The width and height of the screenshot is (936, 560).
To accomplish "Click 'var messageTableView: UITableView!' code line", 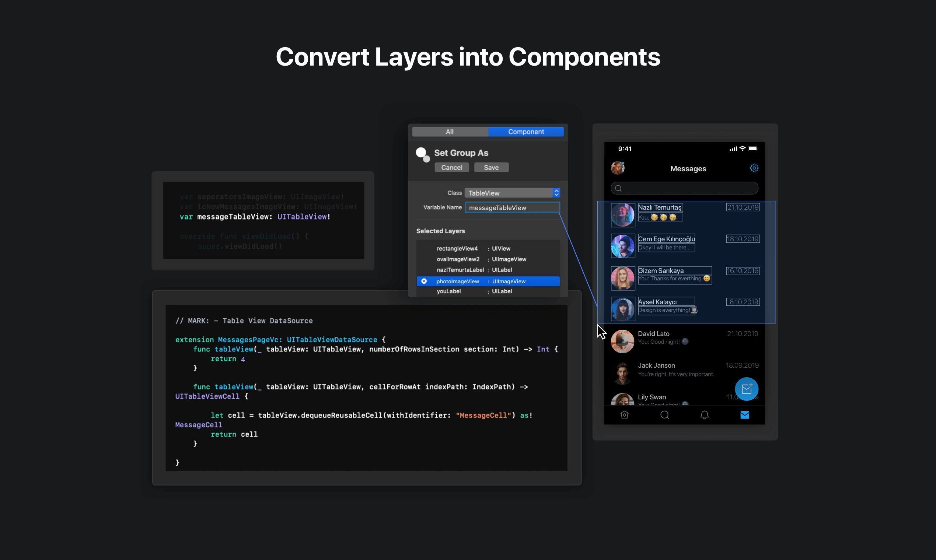I will (255, 217).
